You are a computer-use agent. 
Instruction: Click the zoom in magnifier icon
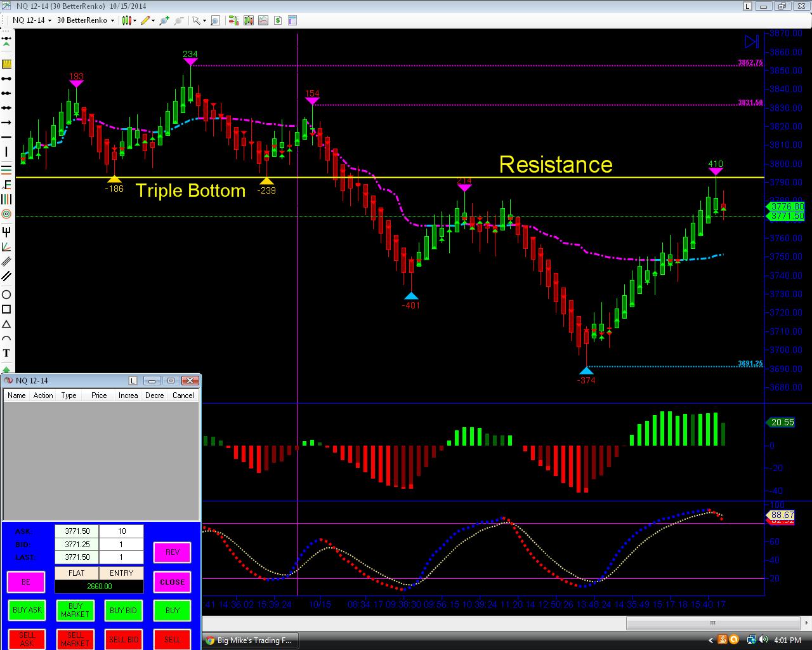[164, 20]
